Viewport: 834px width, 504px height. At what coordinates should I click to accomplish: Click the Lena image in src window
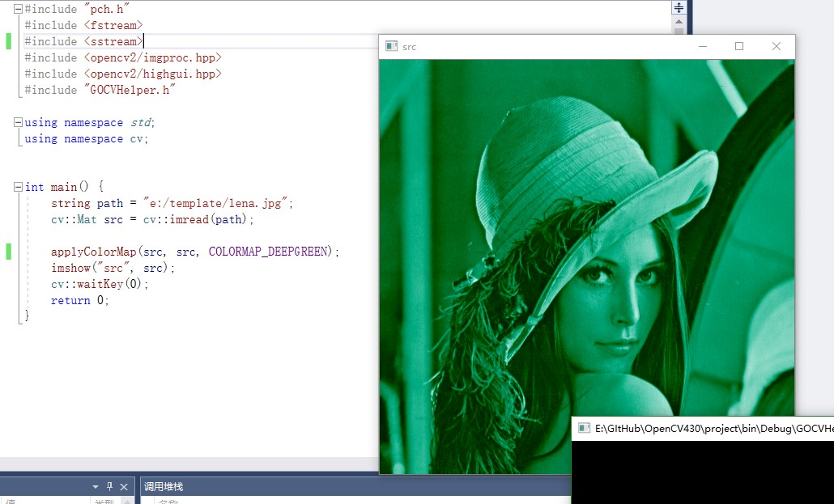tap(587, 266)
